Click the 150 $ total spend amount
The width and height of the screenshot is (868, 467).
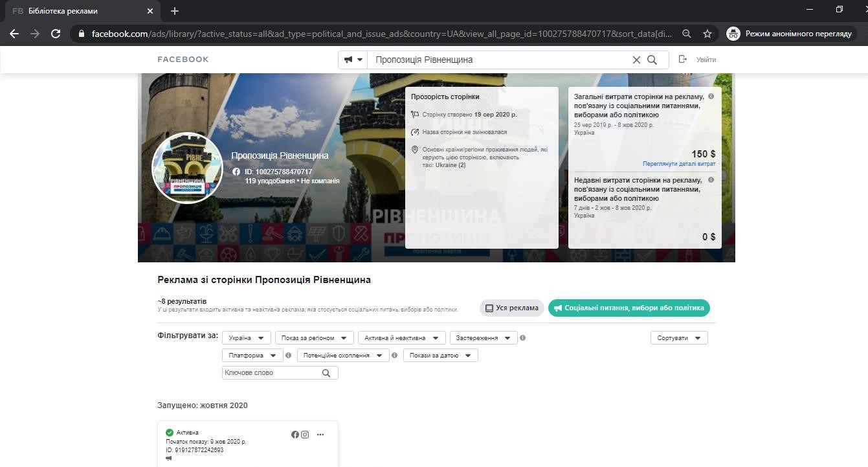[704, 154]
